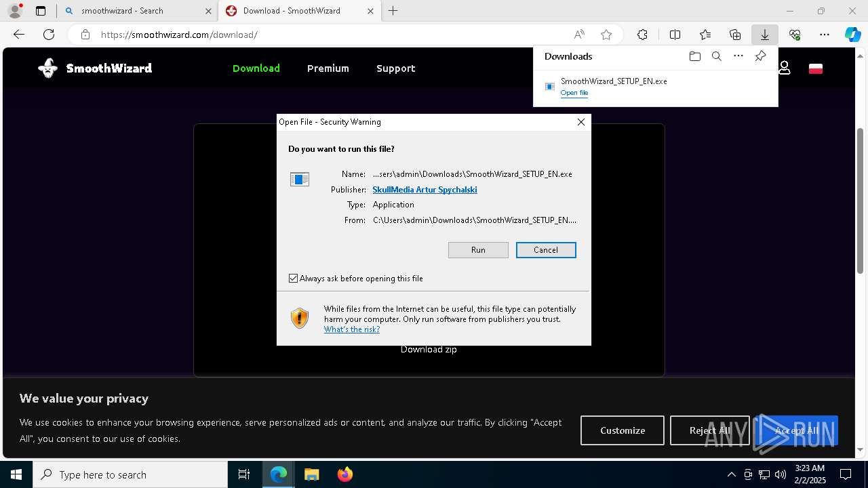
Task: Open the Extensions puzzle icon
Action: (642, 35)
